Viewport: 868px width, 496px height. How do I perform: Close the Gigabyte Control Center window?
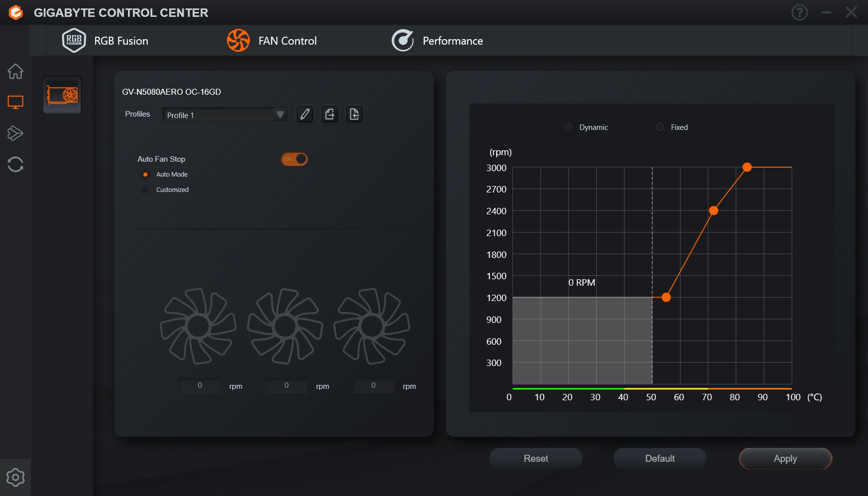click(851, 12)
